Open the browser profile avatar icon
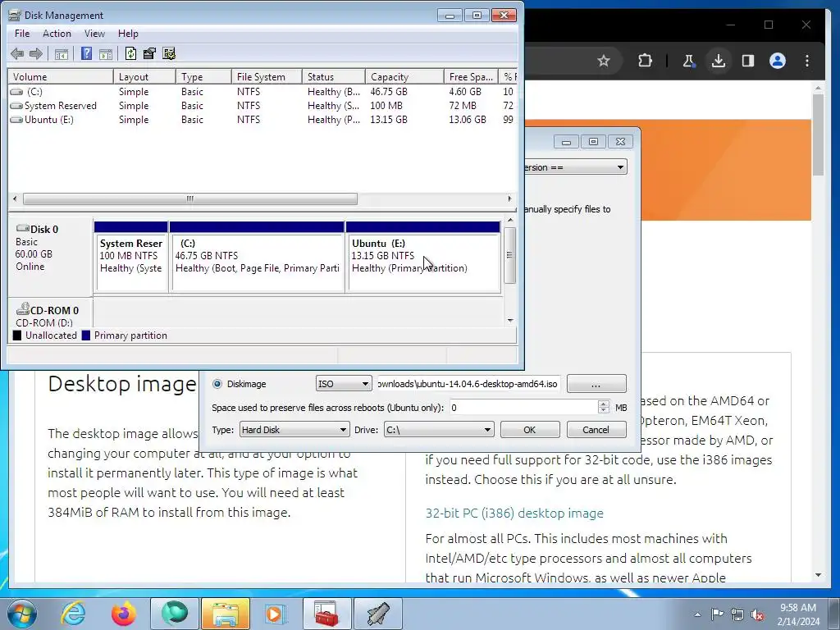This screenshot has height=630, width=840. (778, 61)
